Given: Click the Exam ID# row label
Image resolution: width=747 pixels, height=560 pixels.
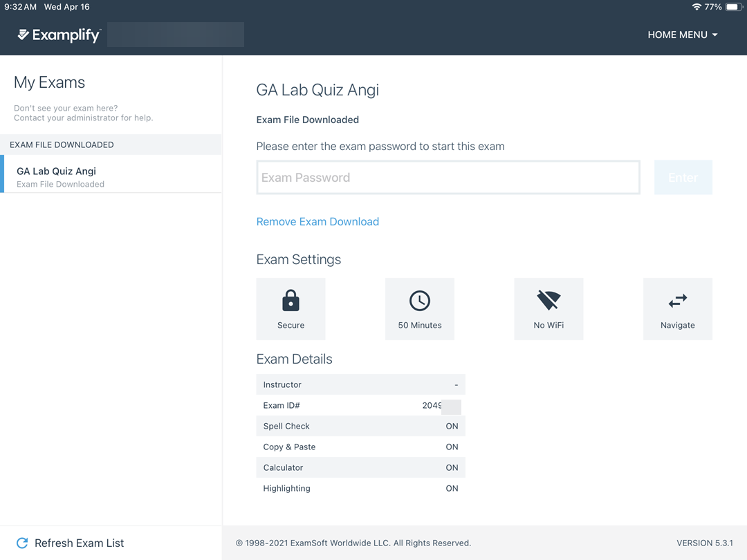Looking at the screenshot, I should click(281, 405).
